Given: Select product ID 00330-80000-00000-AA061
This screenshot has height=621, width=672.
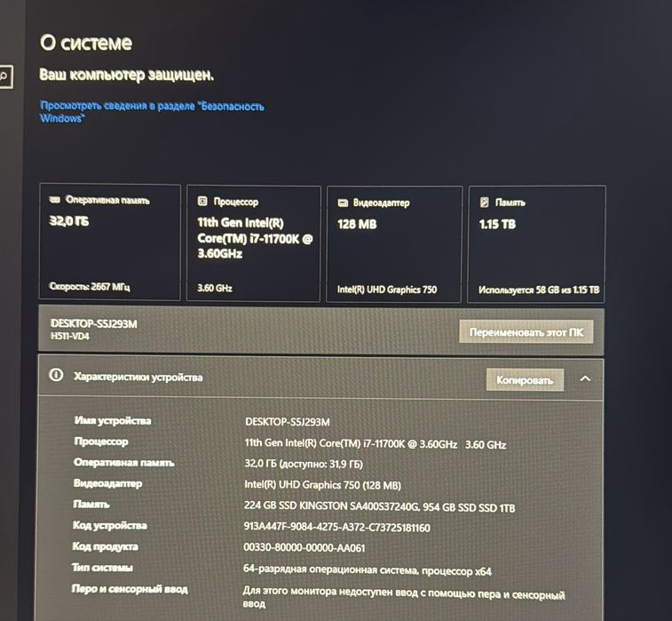Looking at the screenshot, I should pos(304,547).
